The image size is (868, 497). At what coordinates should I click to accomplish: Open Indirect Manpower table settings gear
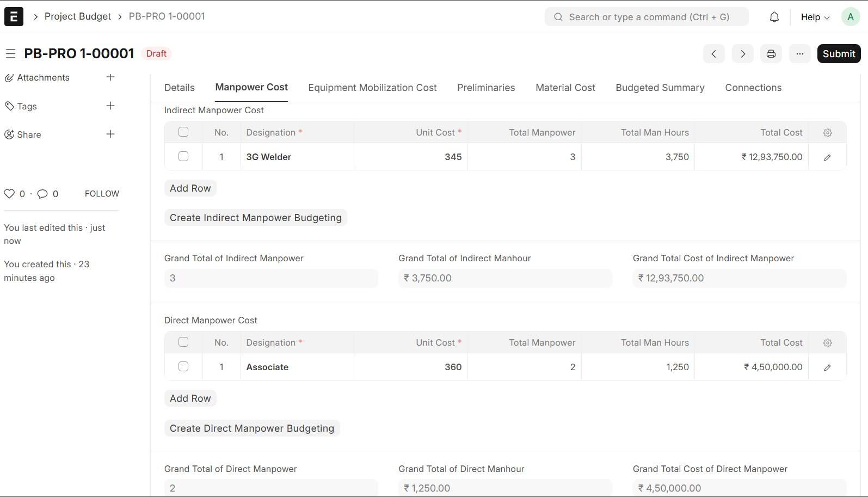827,133
